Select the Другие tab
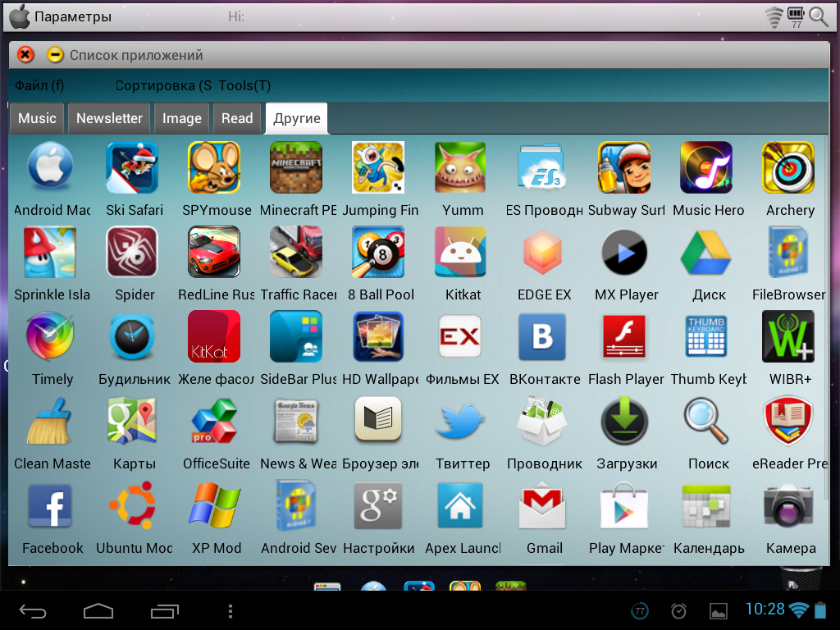The height and width of the screenshot is (630, 840). 297,118
